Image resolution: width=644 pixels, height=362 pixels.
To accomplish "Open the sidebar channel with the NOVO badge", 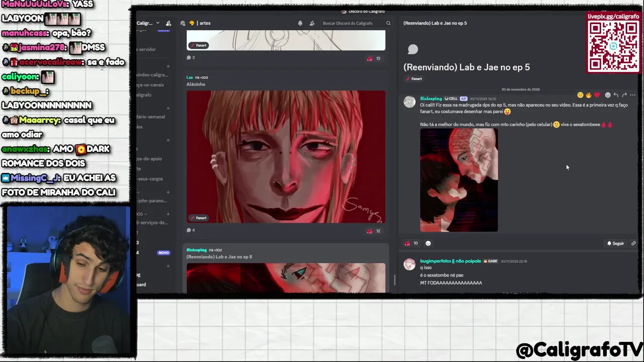I will coord(153,253).
